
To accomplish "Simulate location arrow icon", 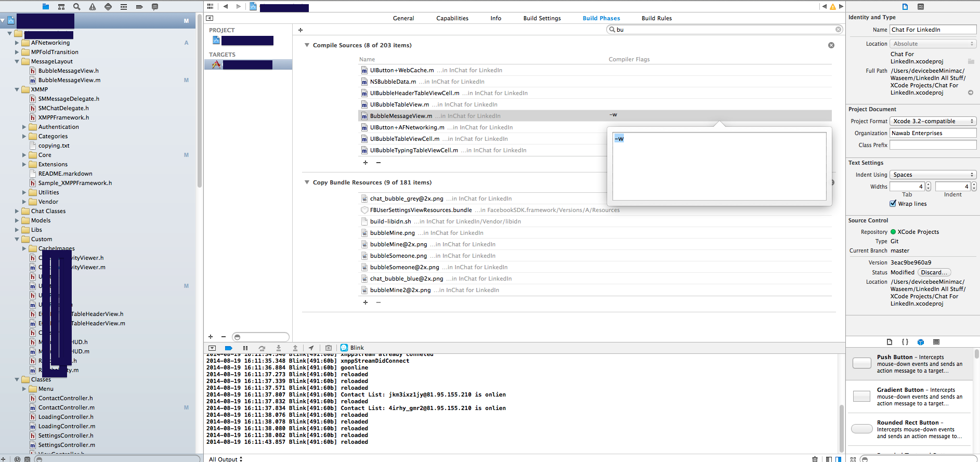I will [x=311, y=348].
